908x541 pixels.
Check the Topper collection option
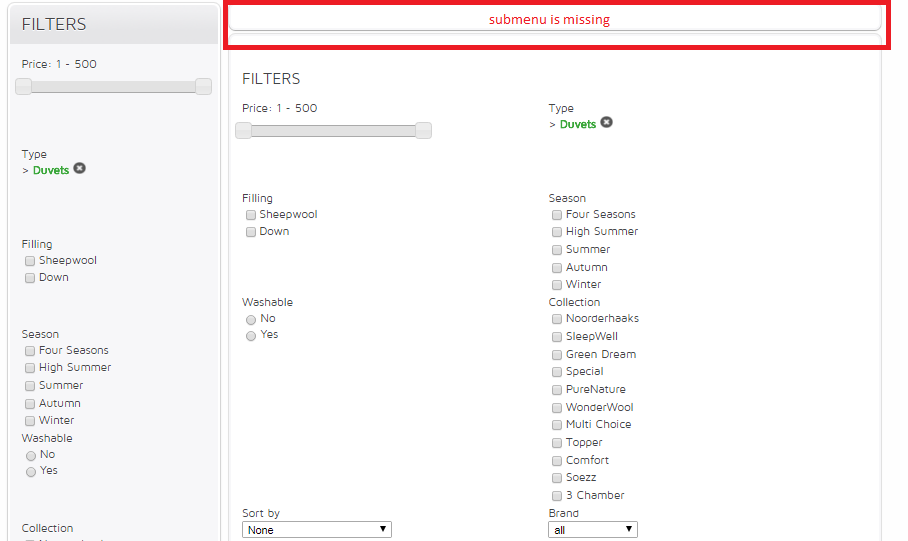[557, 443]
